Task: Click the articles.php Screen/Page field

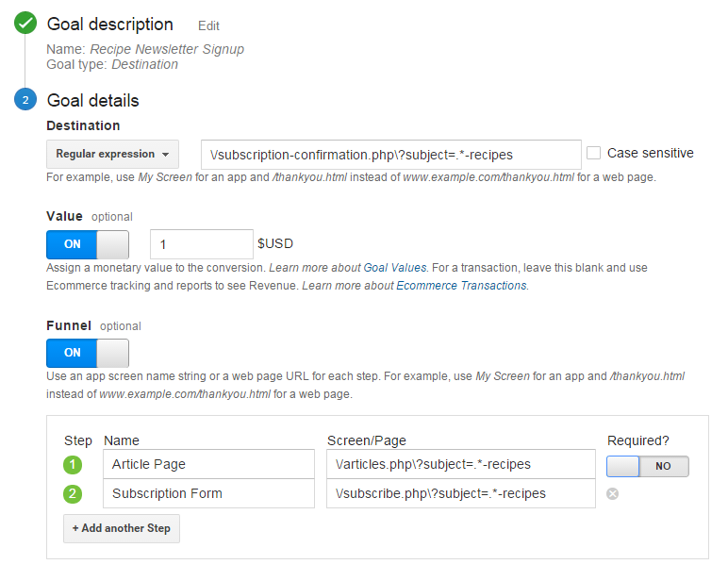Action: [x=461, y=464]
